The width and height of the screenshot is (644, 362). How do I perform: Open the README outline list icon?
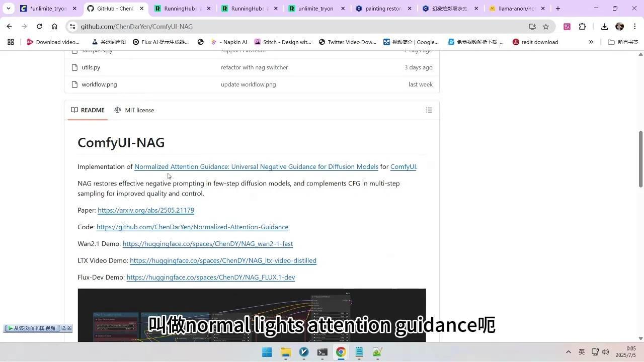[429, 110]
